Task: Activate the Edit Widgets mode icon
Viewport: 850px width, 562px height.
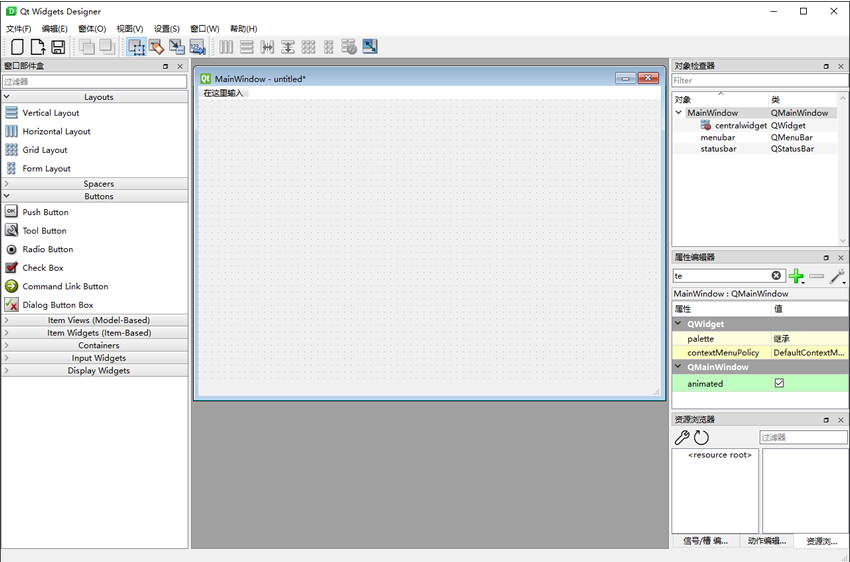Action: pos(136,47)
